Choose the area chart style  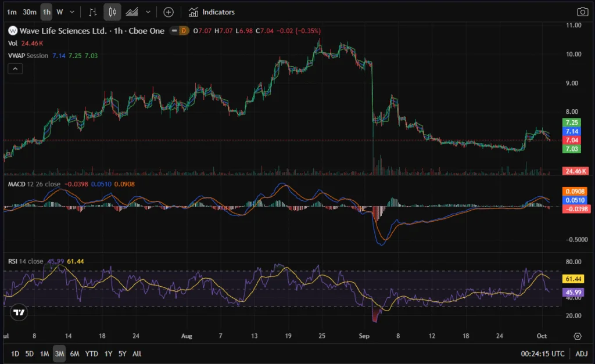tap(132, 12)
